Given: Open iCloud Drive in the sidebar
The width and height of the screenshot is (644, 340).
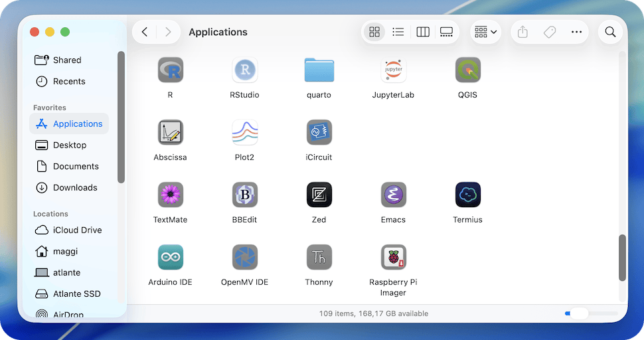Looking at the screenshot, I should pyautogui.click(x=69, y=230).
